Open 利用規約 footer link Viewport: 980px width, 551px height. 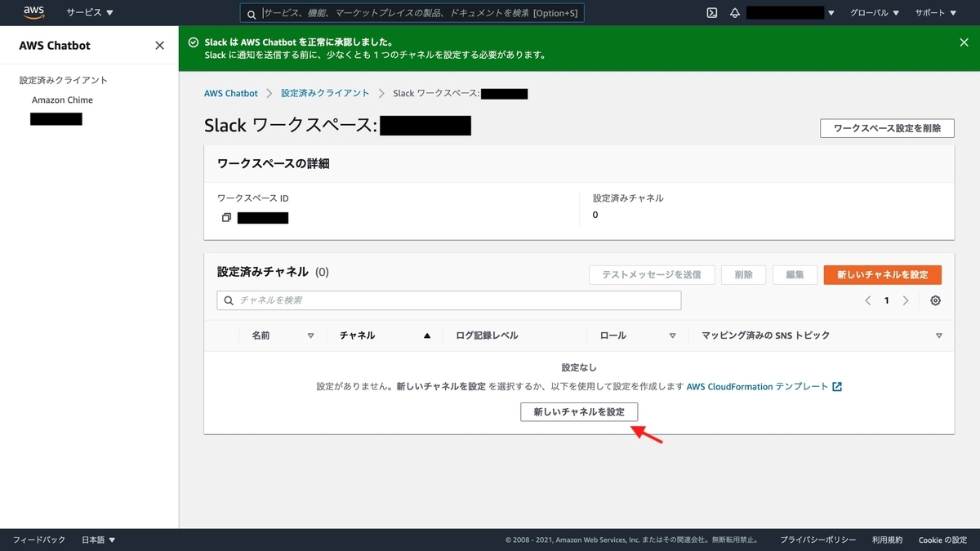(x=888, y=540)
